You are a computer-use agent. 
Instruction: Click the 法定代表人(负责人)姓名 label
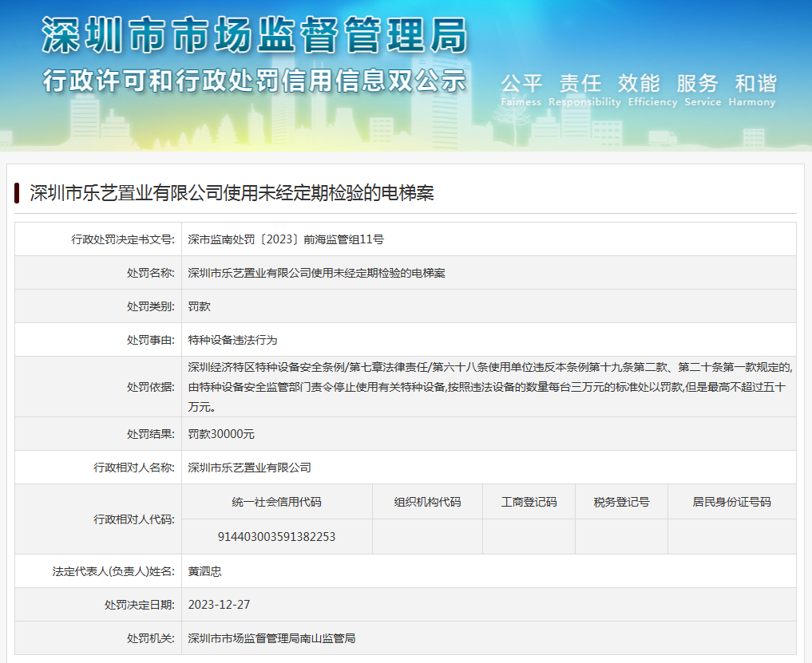click(113, 571)
